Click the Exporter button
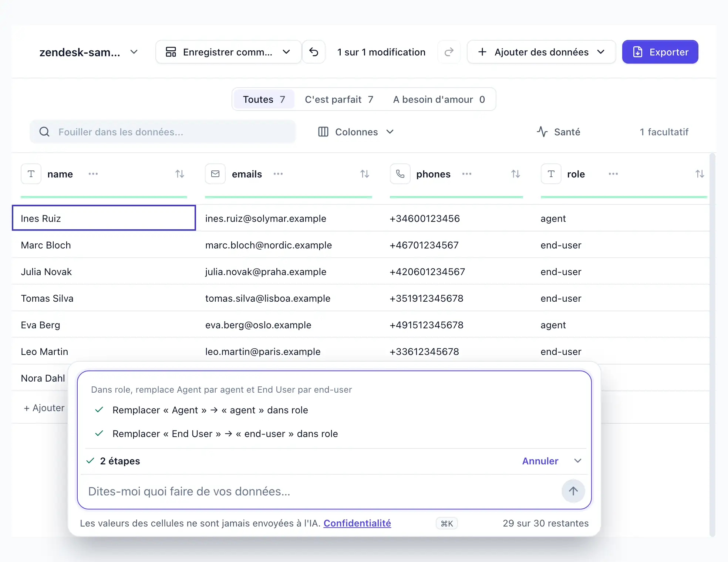Screen dimensions: 728x562 pyautogui.click(x=660, y=52)
